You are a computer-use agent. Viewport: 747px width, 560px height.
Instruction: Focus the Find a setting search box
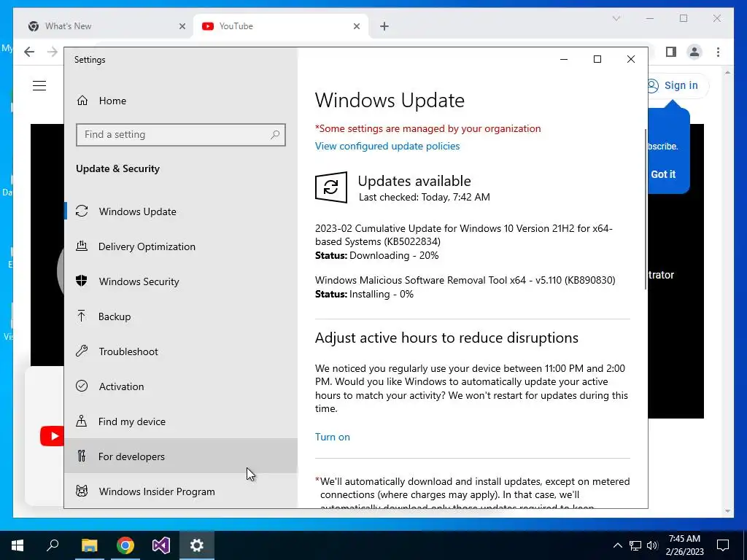tap(181, 135)
